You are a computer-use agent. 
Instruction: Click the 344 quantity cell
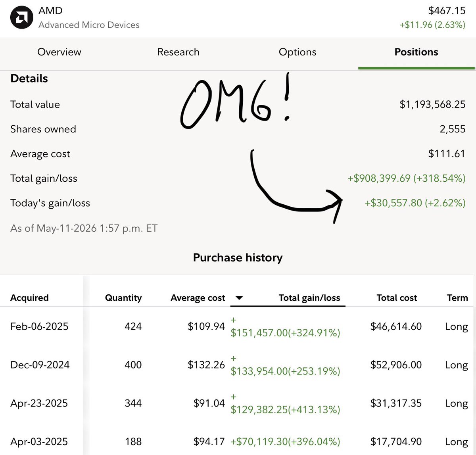[133, 403]
